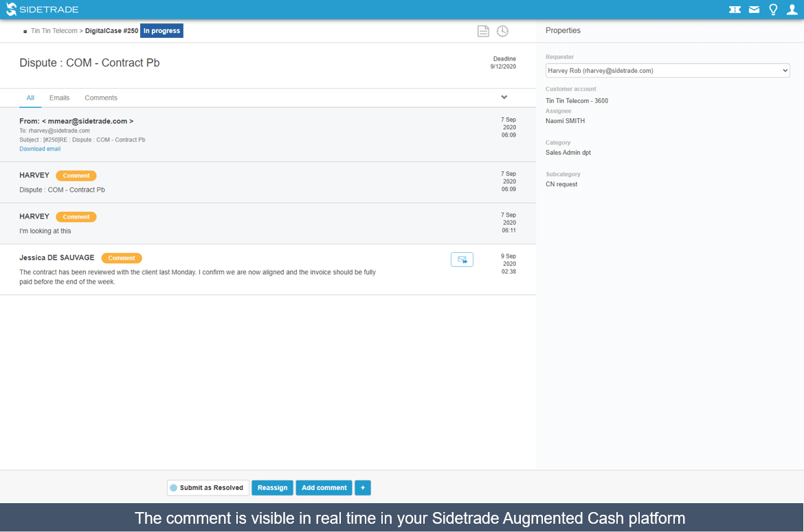This screenshot has height=532, width=804.
Task: Click the Comment badge on Jessica's entry
Action: [122, 258]
